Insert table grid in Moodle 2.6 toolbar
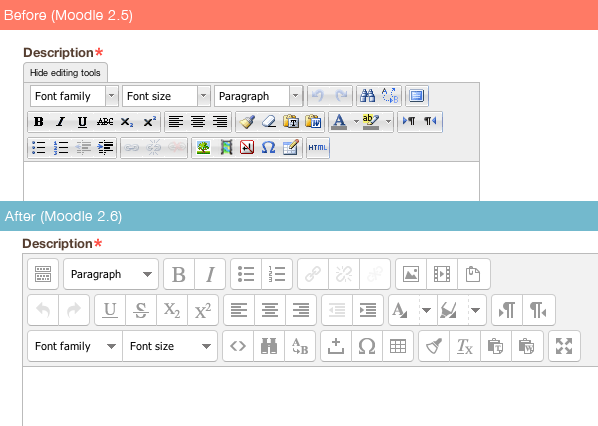Screen dimensions: 598x426 [398, 346]
